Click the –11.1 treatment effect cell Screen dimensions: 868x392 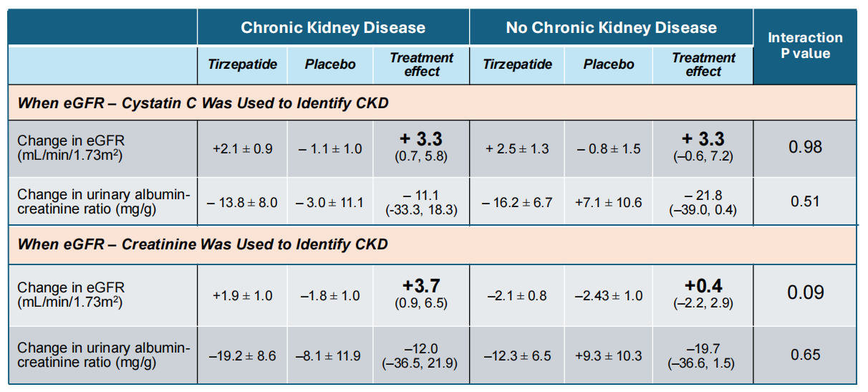point(421,203)
